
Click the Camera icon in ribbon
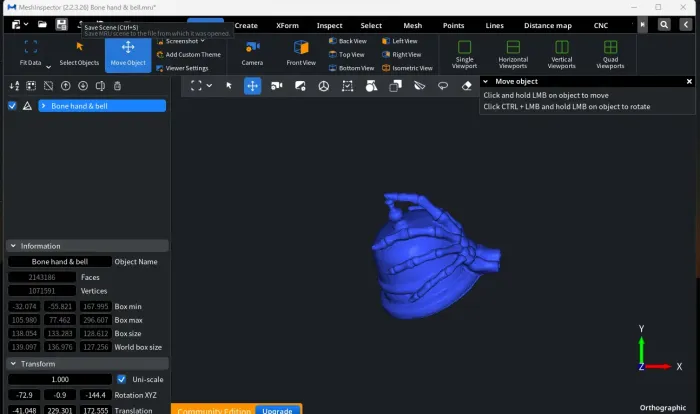252,47
